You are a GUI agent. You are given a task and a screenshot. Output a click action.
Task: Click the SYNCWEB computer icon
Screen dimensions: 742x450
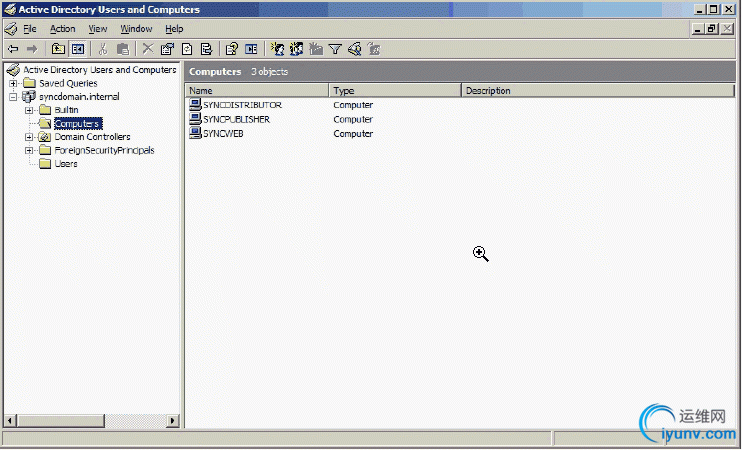click(195, 133)
